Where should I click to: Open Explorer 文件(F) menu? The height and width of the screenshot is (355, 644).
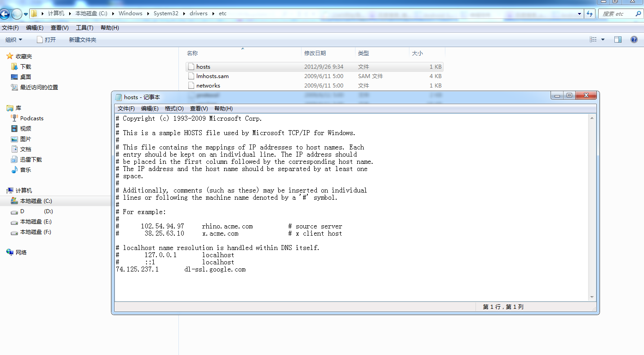10,28
